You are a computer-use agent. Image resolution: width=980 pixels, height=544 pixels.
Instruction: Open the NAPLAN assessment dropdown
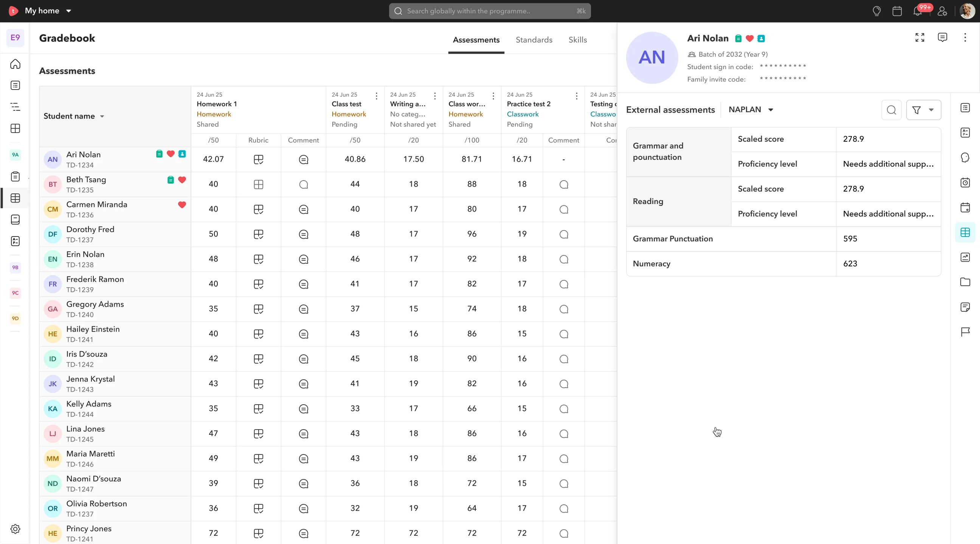point(751,110)
